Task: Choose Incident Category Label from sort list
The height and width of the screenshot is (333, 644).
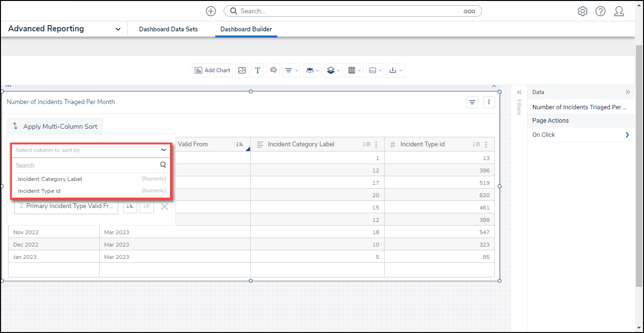Action: [x=50, y=179]
